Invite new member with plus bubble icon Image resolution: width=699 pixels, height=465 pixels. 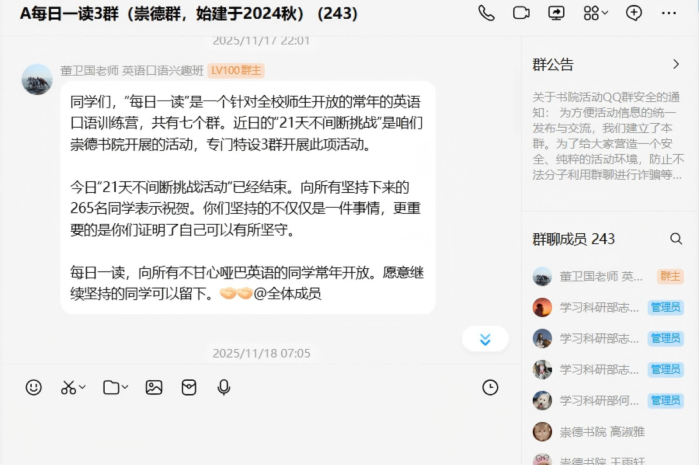633,13
